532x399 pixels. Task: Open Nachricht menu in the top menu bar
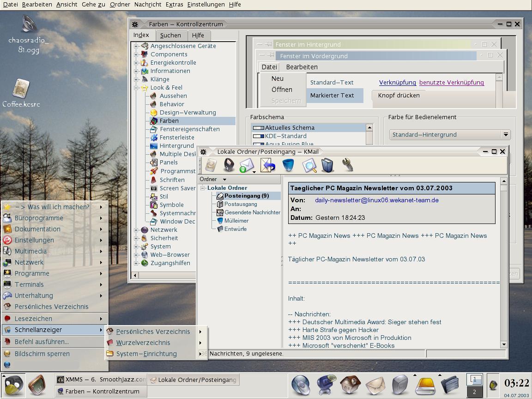click(x=148, y=5)
